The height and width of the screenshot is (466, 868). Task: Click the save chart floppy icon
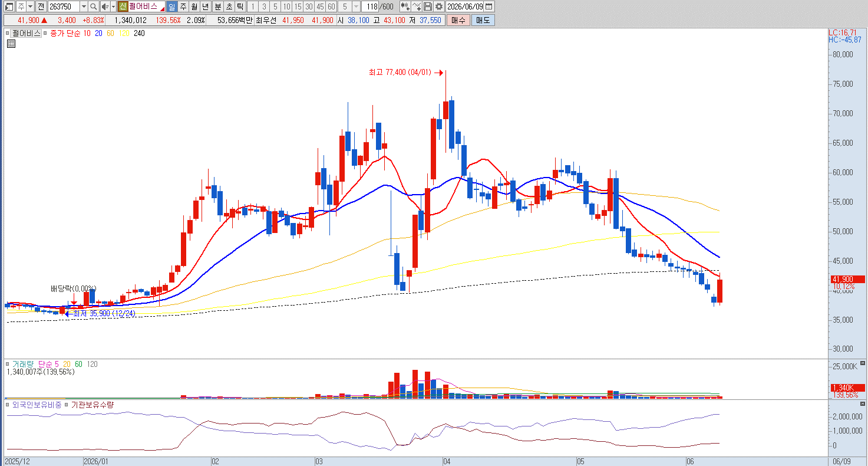[428, 6]
